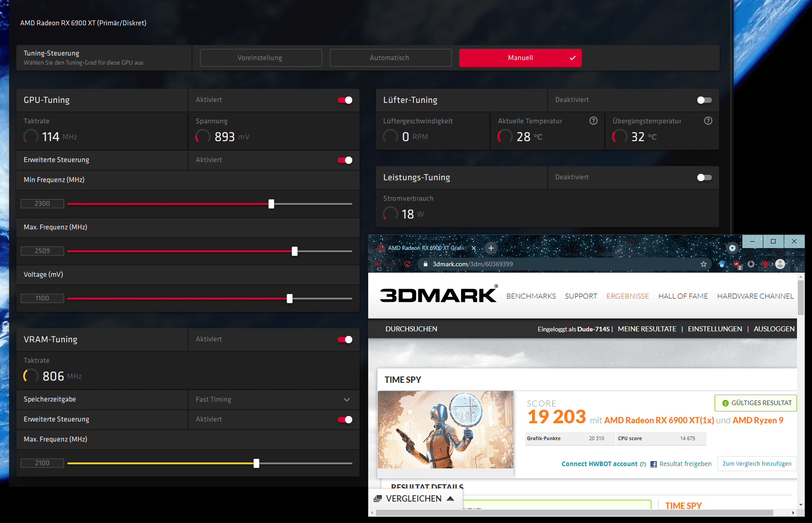
Task: Open MEINE RESULTATE
Action: 647,329
